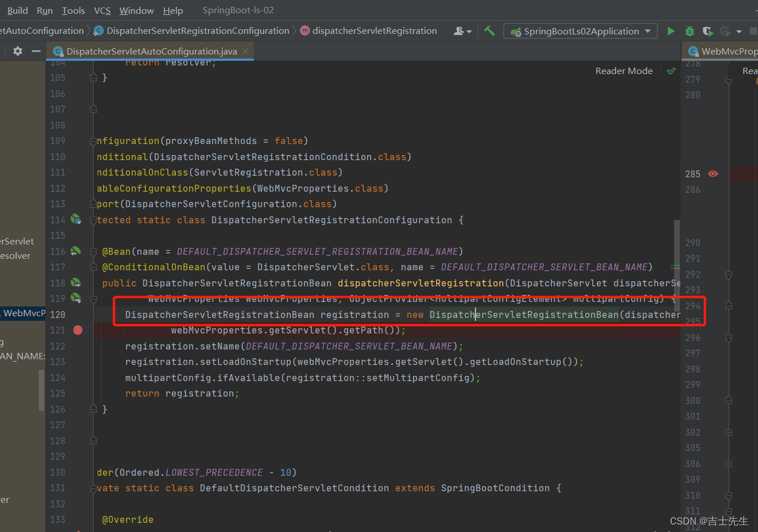Click the erServlet item in the left panel
This screenshot has width=758, height=532.
click(17, 241)
